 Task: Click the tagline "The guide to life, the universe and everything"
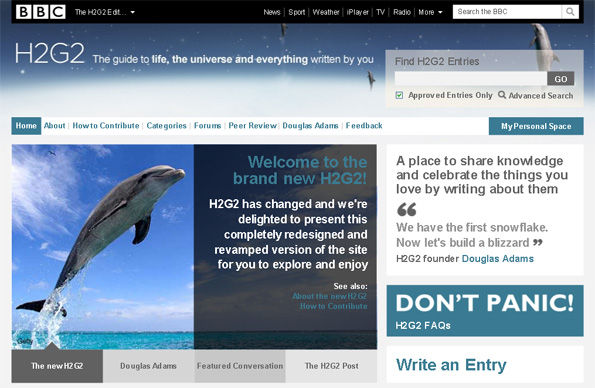tap(200, 60)
